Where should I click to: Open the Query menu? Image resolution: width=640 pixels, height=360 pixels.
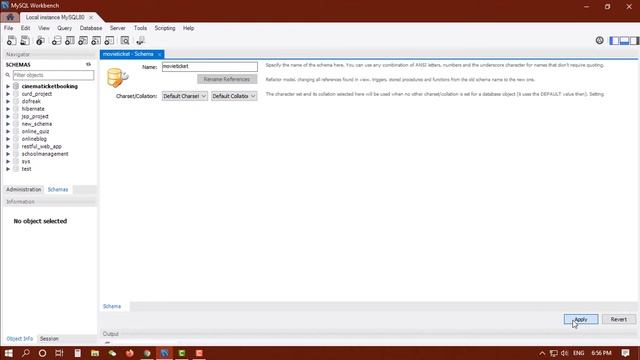(64, 28)
